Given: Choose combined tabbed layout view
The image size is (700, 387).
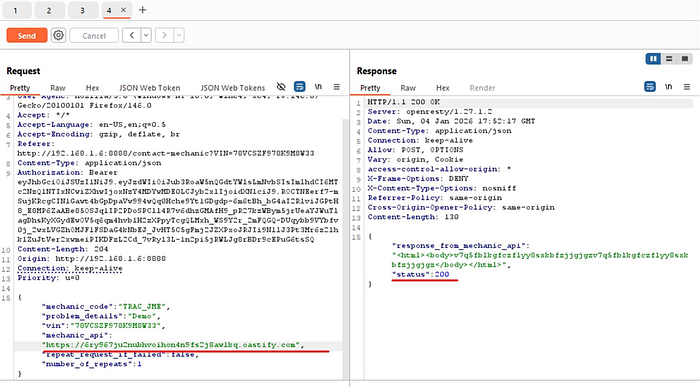Looking at the screenshot, I should point(684,58).
